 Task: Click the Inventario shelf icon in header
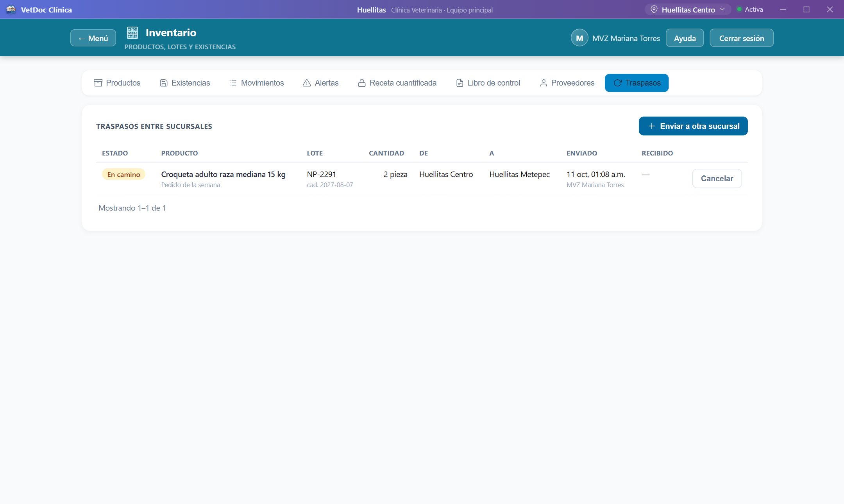coord(132,33)
